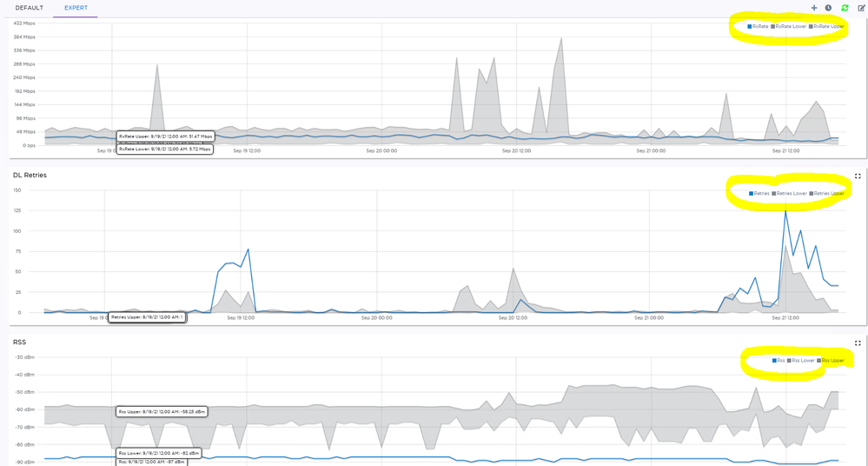
Task: Click the RSS chart title
Action: (x=19, y=343)
